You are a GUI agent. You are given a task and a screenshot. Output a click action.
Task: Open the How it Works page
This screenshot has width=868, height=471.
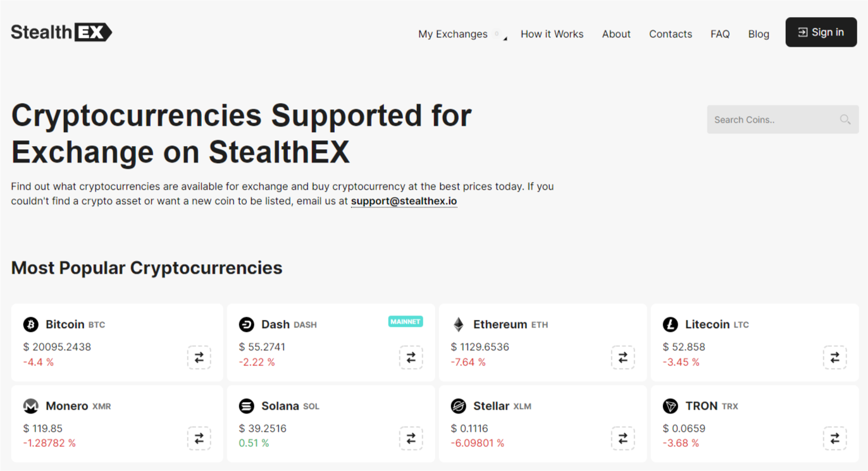[x=552, y=34]
